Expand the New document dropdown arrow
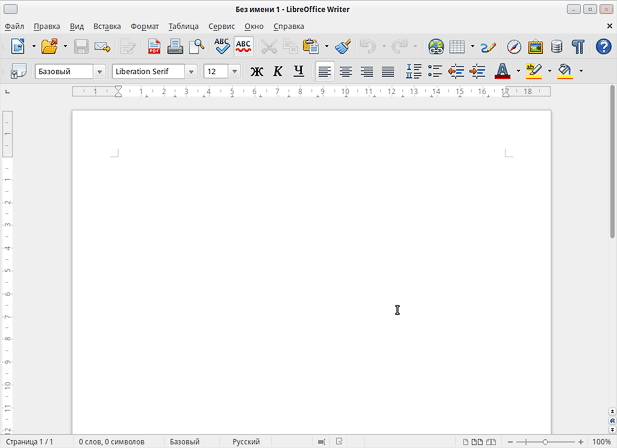 (x=34, y=46)
